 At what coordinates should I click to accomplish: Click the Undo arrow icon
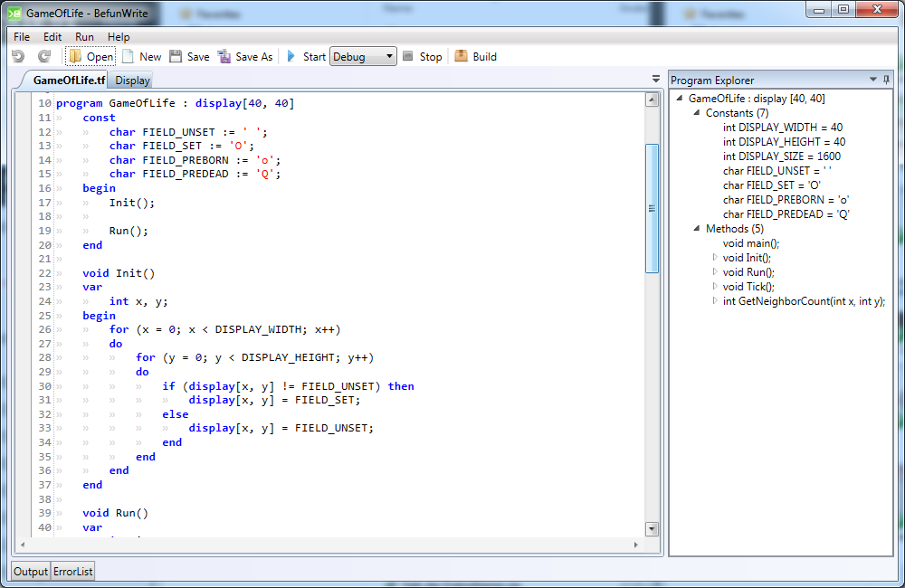18,56
